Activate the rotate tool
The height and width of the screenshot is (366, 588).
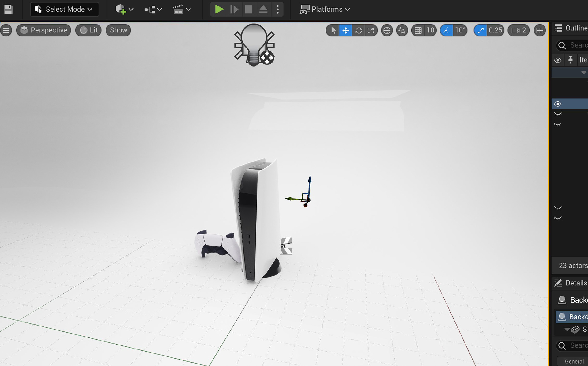[x=358, y=30]
